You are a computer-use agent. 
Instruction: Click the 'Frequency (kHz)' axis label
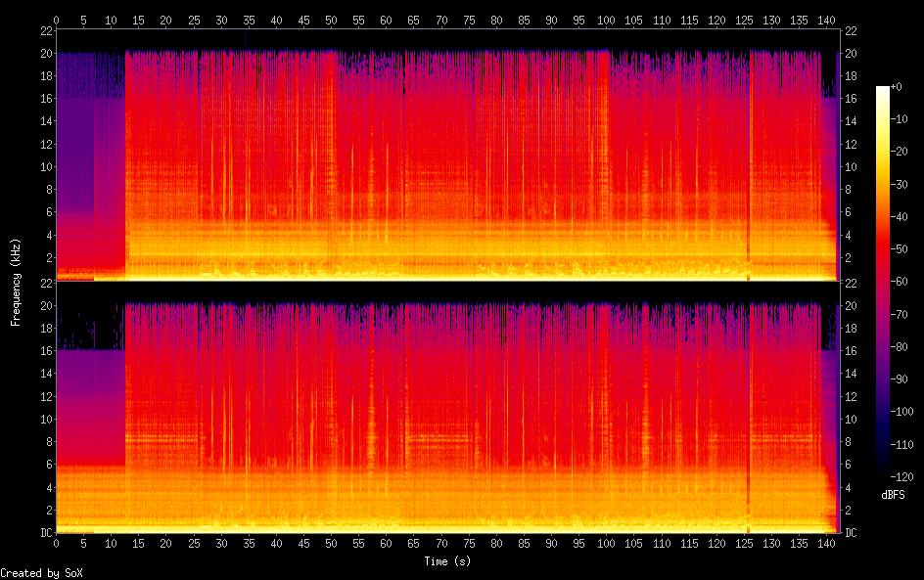[16, 282]
